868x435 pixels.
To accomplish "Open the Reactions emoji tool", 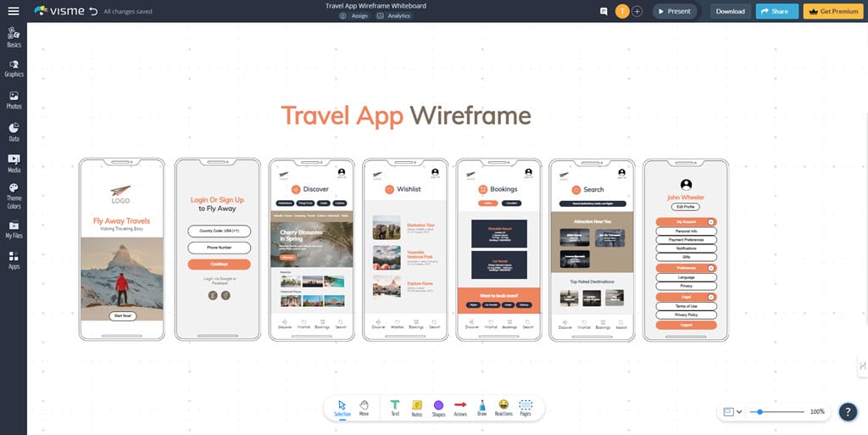I will coord(504,409).
